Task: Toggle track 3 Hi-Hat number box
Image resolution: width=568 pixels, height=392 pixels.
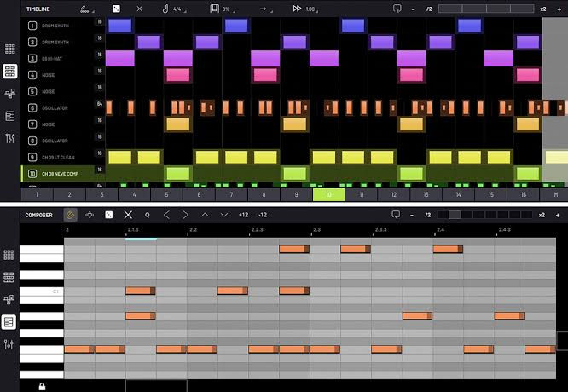Action: tap(32, 58)
